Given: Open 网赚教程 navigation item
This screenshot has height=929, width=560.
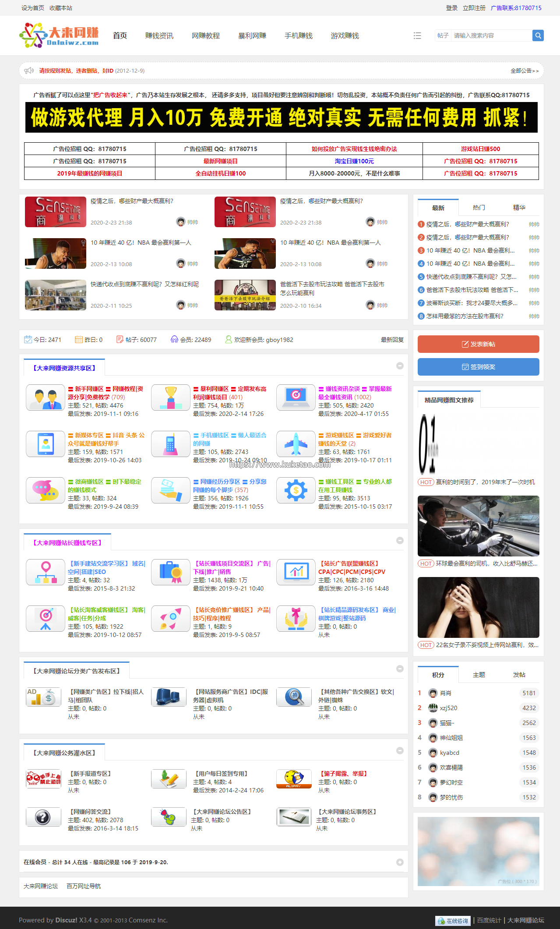Looking at the screenshot, I should (x=206, y=35).
